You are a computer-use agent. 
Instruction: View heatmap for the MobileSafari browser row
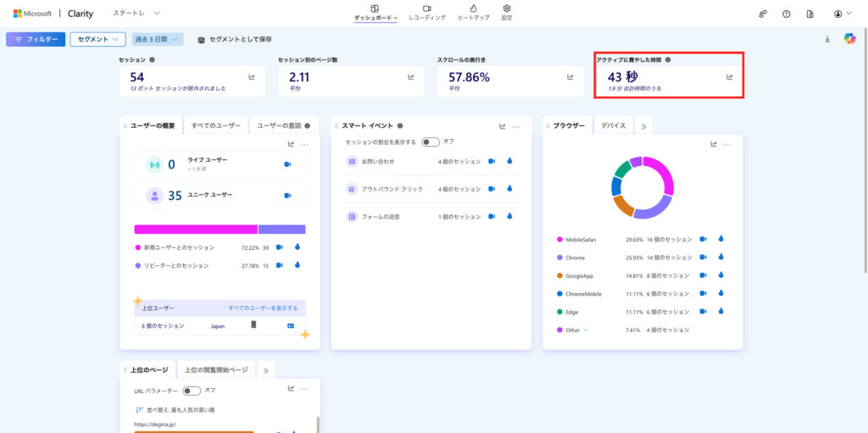click(x=721, y=239)
